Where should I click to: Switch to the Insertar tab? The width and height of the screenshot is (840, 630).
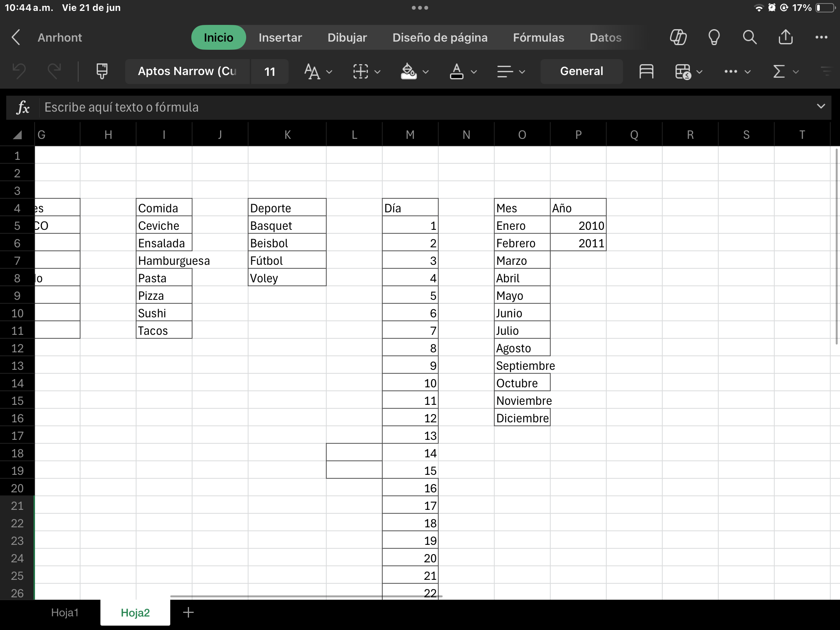pyautogui.click(x=280, y=37)
